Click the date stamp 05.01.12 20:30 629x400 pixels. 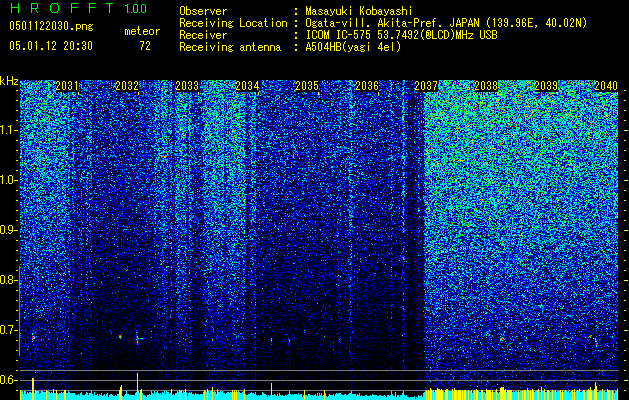(x=51, y=46)
